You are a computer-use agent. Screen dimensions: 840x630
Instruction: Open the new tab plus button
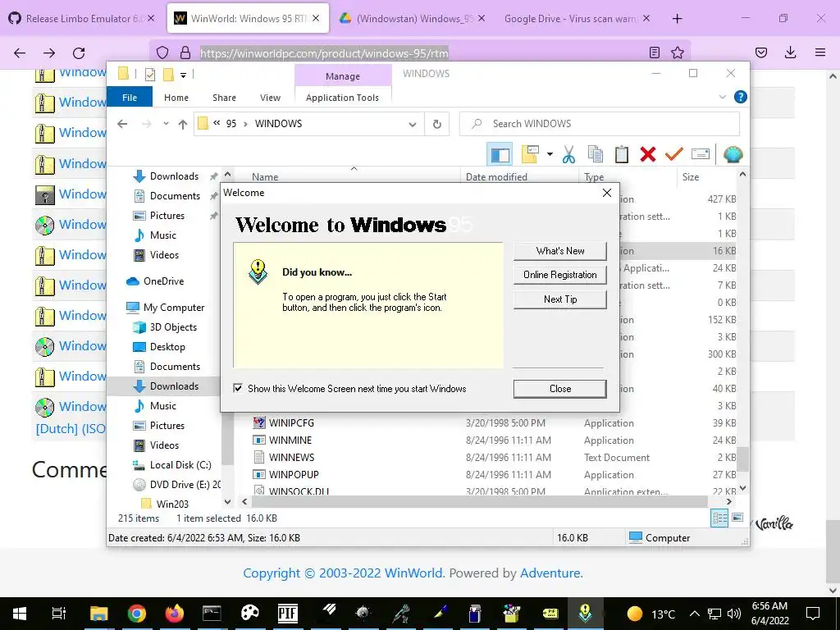click(677, 19)
